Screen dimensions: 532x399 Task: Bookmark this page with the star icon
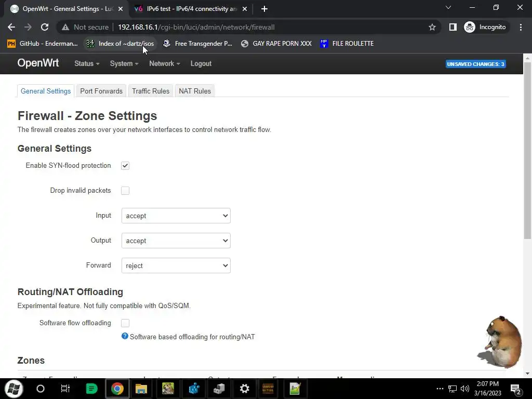[x=432, y=27]
